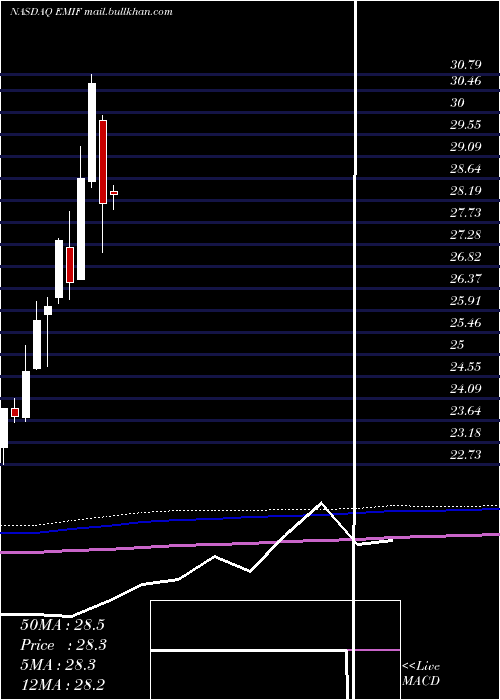500x700 pixels.
Task: Click the 30 price axis label
Action: 457,103
